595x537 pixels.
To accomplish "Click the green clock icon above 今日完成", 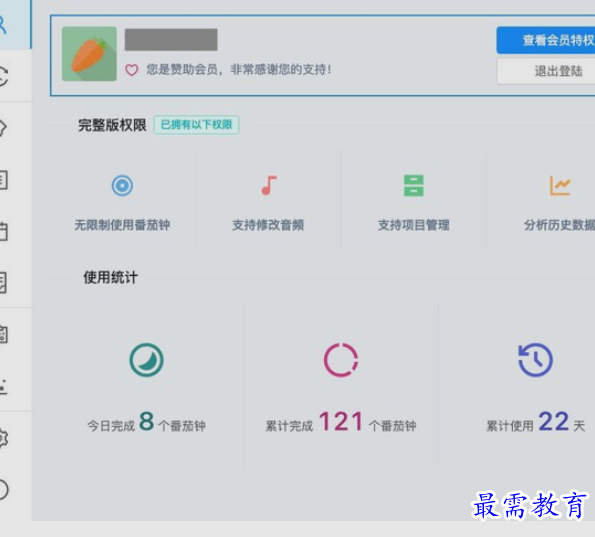I will (x=146, y=360).
